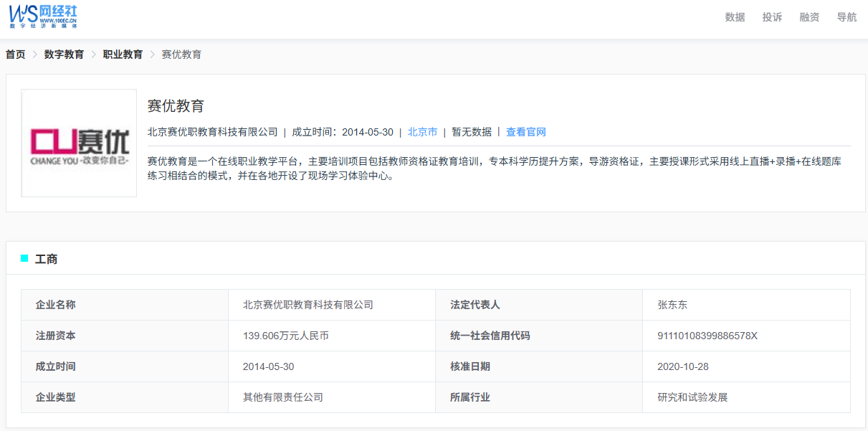Select the 注册资本 label cell

tap(125, 336)
